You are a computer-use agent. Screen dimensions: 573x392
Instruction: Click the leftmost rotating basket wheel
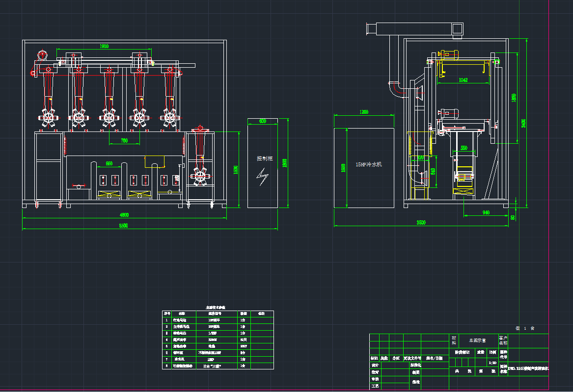(x=48, y=118)
